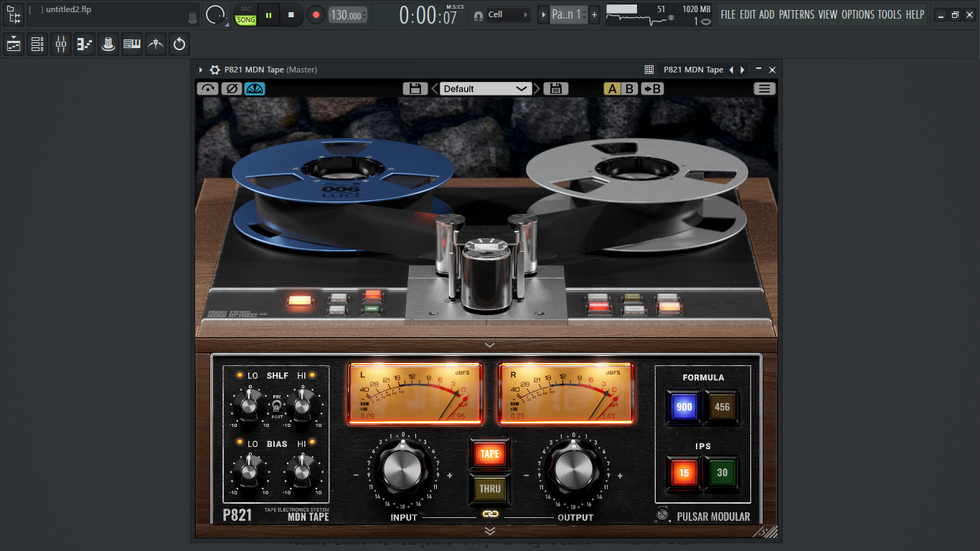Viewport: 980px width, 551px height.
Task: Open the step sequencer pattern icon
Action: click(x=85, y=44)
